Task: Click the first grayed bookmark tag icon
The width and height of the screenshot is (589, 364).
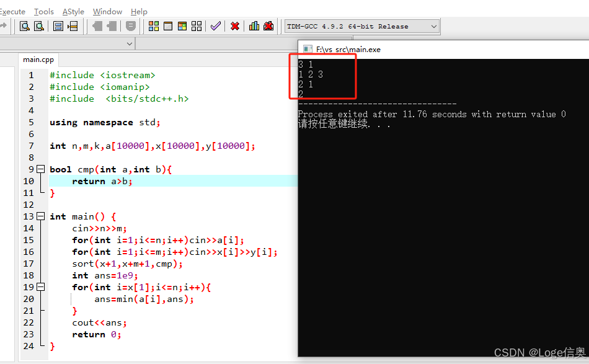Action: pyautogui.click(x=97, y=26)
